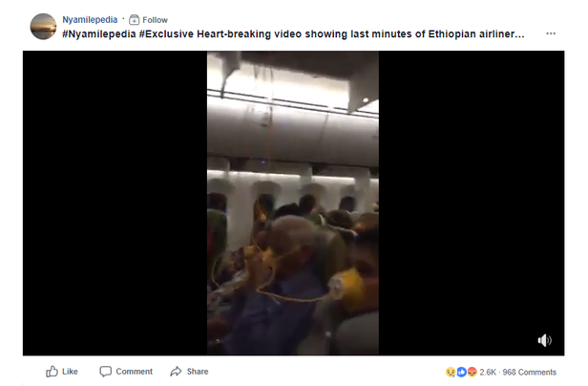Screen dimensions: 588x386
Task: Click the angry face reaction emoji
Action: [x=472, y=372]
